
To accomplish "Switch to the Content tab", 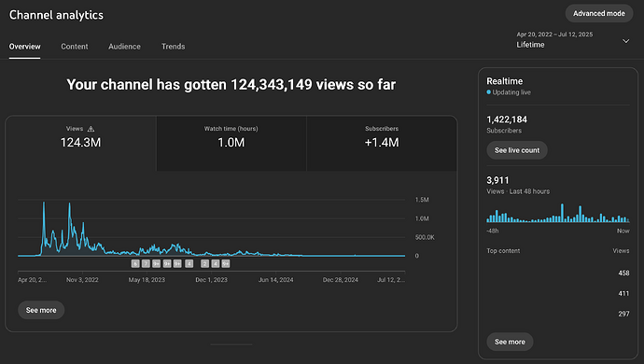I will 75,47.
